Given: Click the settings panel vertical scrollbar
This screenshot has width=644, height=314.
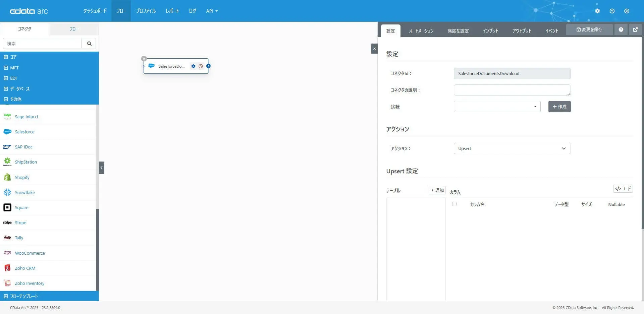Looking at the screenshot, I should point(643,133).
